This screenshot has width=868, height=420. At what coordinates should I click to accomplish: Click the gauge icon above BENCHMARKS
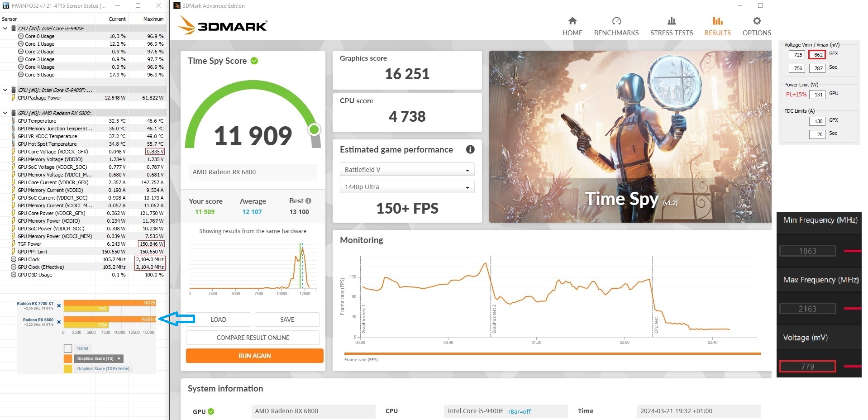click(x=616, y=21)
